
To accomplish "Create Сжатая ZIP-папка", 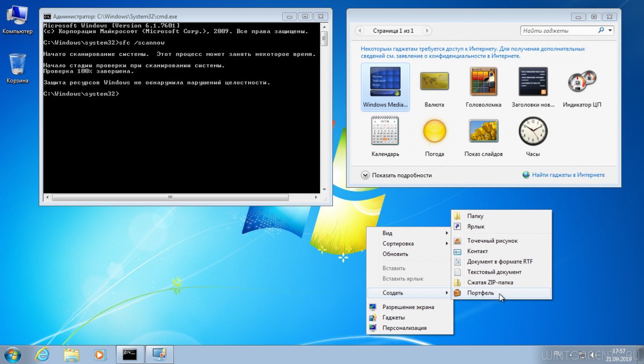I will pos(501,282).
